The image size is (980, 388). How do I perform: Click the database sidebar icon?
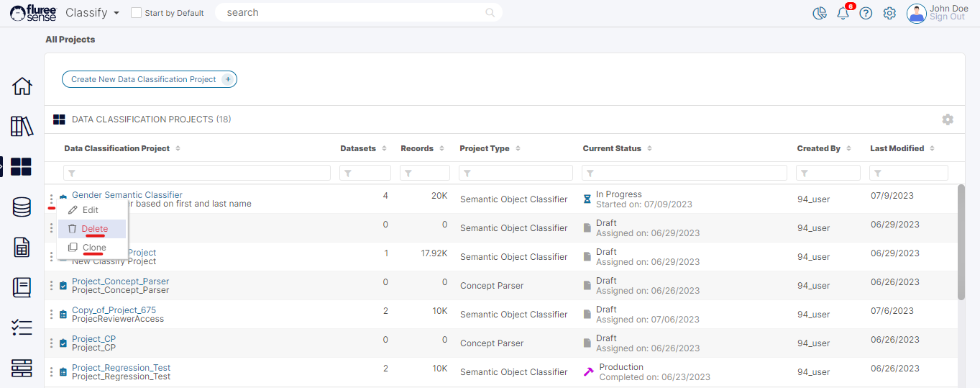click(22, 207)
